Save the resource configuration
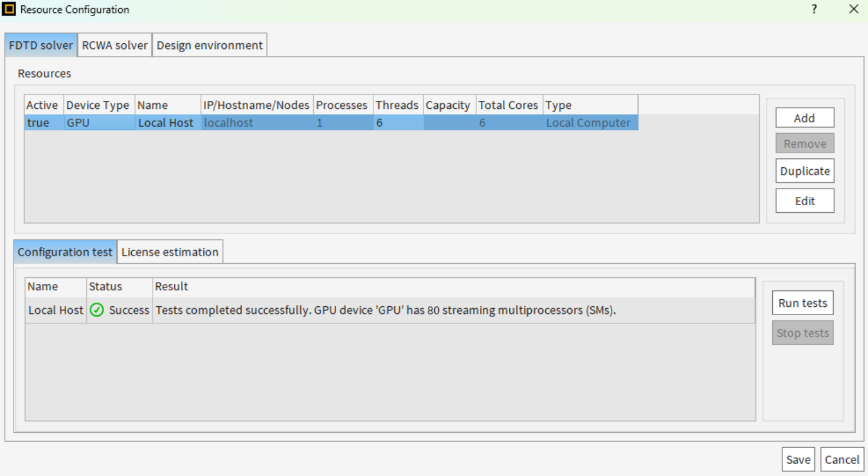 [x=798, y=459]
